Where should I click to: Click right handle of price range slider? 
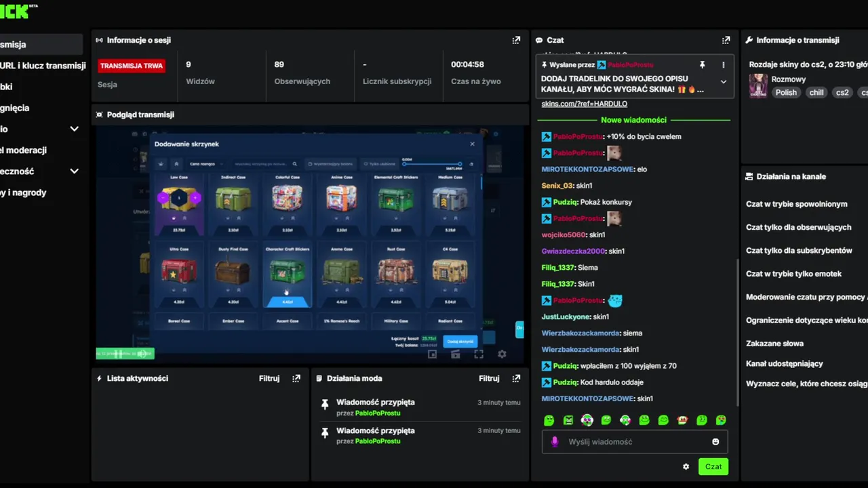(x=460, y=164)
